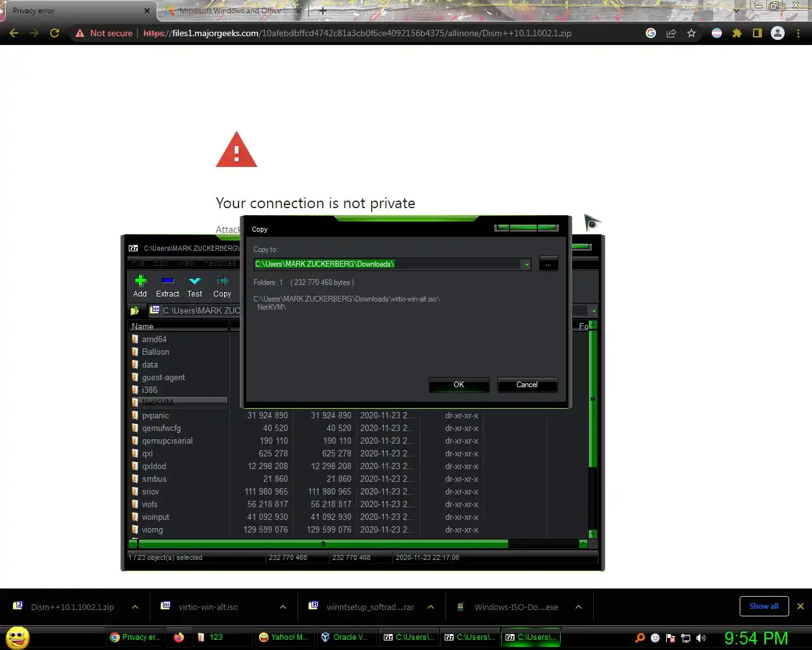Viewport: 812px width, 650px height.
Task: Open the Chrome profile avatar
Action: click(x=778, y=33)
